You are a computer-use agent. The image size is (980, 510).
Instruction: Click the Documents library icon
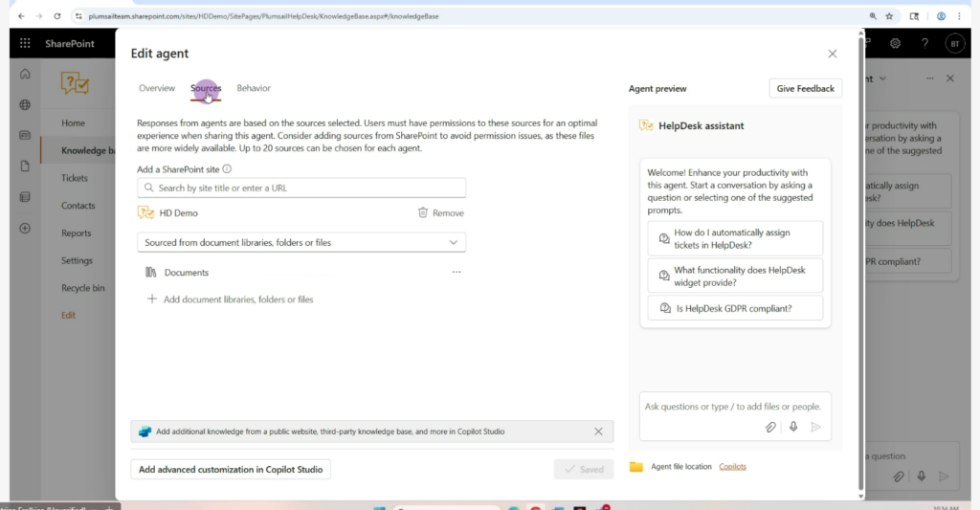[x=150, y=272]
